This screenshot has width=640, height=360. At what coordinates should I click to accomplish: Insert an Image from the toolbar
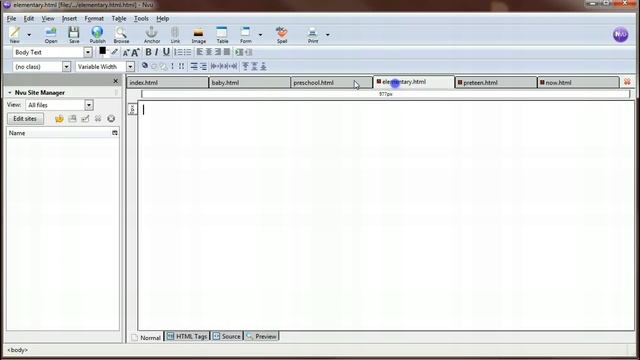pos(199,35)
